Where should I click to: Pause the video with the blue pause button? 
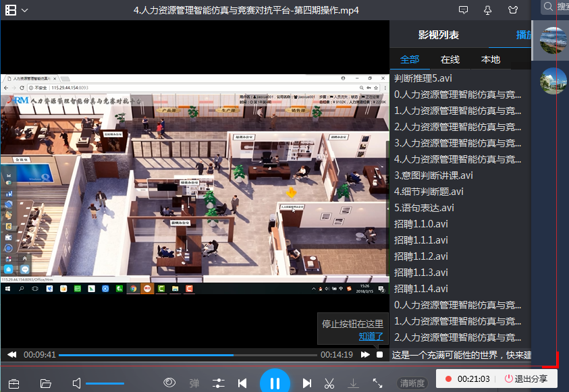point(275,383)
